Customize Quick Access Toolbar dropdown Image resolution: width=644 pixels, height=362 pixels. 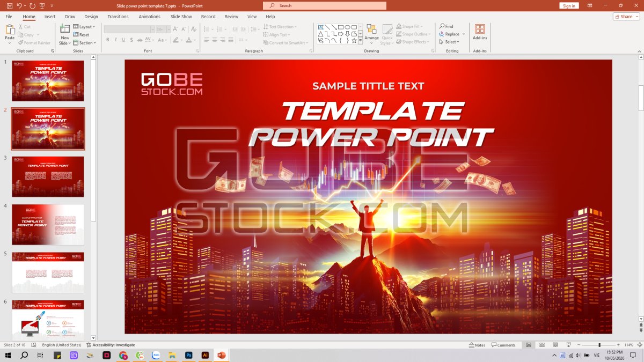click(x=52, y=5)
